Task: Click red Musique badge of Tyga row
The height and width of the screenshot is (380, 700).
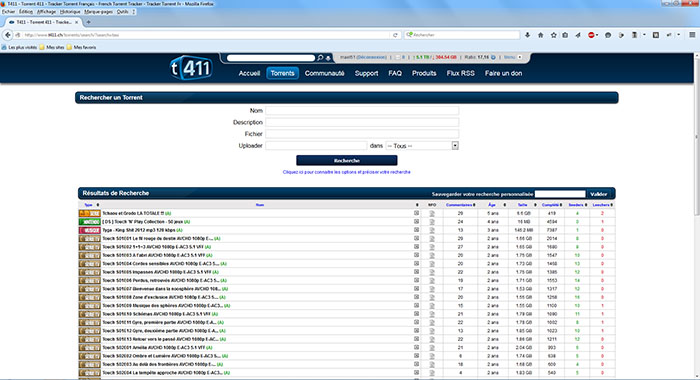Action: pos(90,230)
